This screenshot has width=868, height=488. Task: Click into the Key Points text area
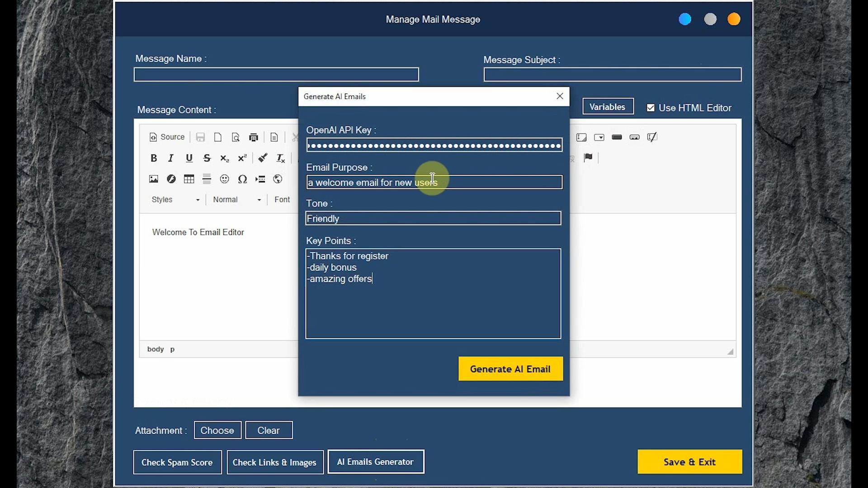coord(433,307)
